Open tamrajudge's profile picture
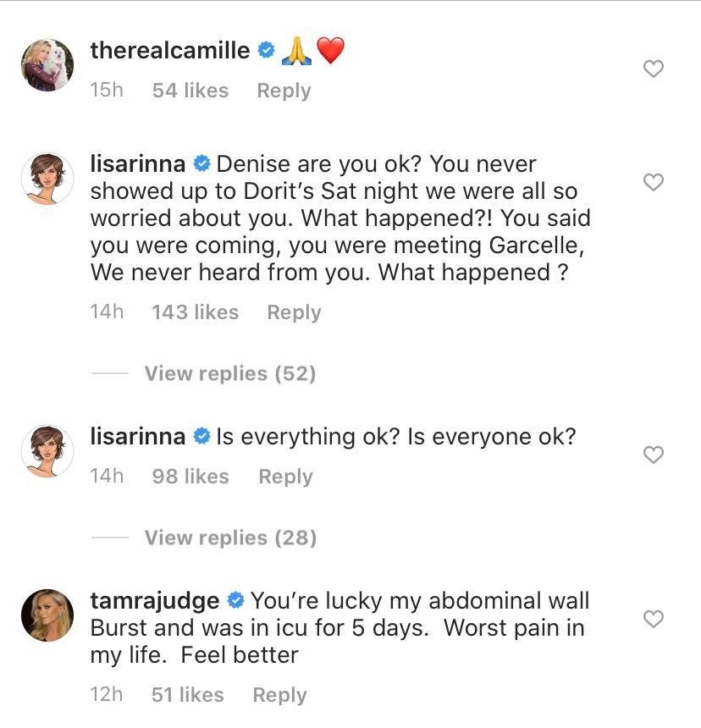The width and height of the screenshot is (701, 728). pos(47,615)
